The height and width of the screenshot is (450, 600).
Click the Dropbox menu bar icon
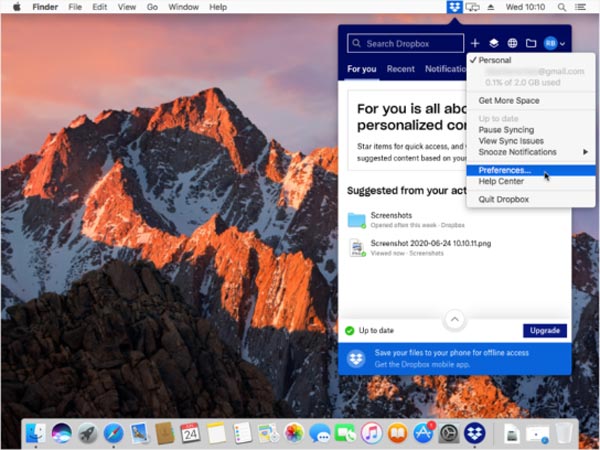tap(454, 7)
